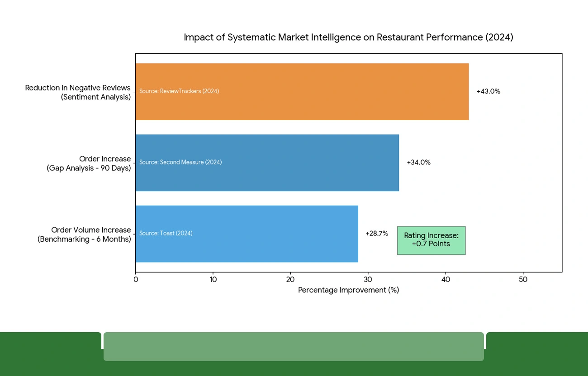Click the Source: Second Measure (2024) label
The width and height of the screenshot is (588, 376).
click(x=180, y=162)
